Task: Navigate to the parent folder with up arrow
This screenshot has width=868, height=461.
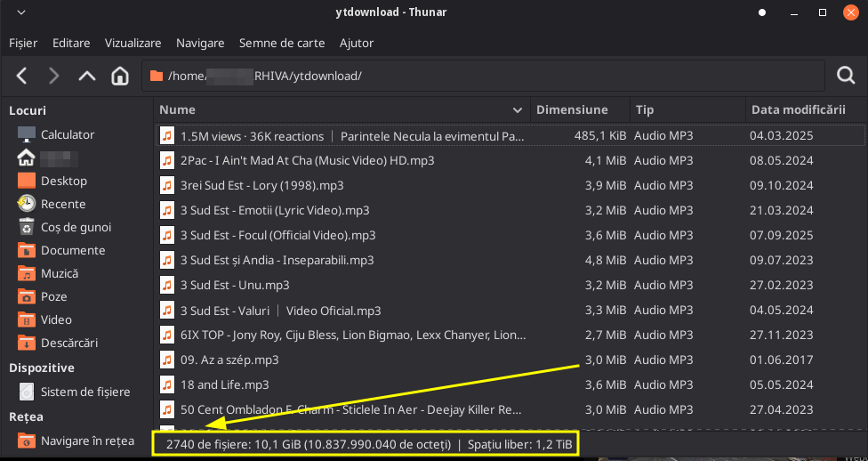Action: pos(86,76)
